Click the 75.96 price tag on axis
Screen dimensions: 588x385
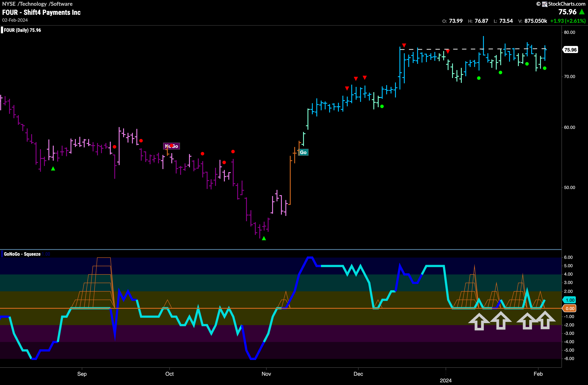click(571, 50)
